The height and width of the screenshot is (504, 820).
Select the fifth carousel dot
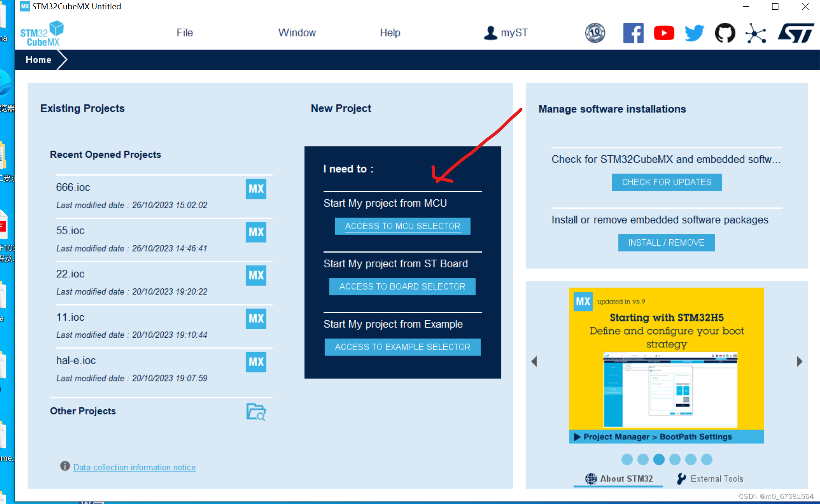click(691, 459)
